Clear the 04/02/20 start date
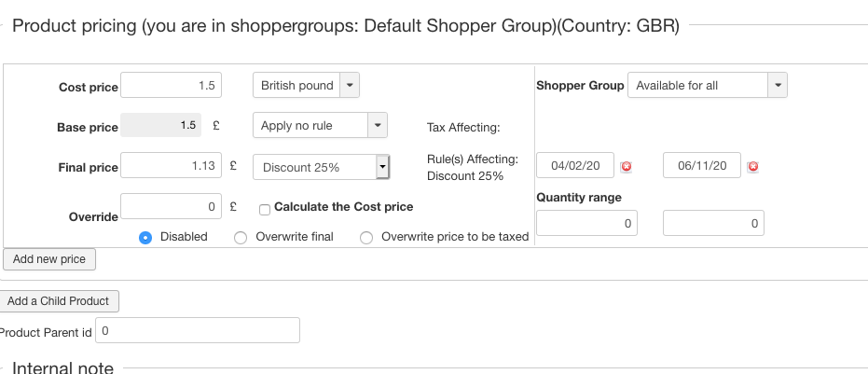Image resolution: width=868 pixels, height=374 pixels. [627, 166]
